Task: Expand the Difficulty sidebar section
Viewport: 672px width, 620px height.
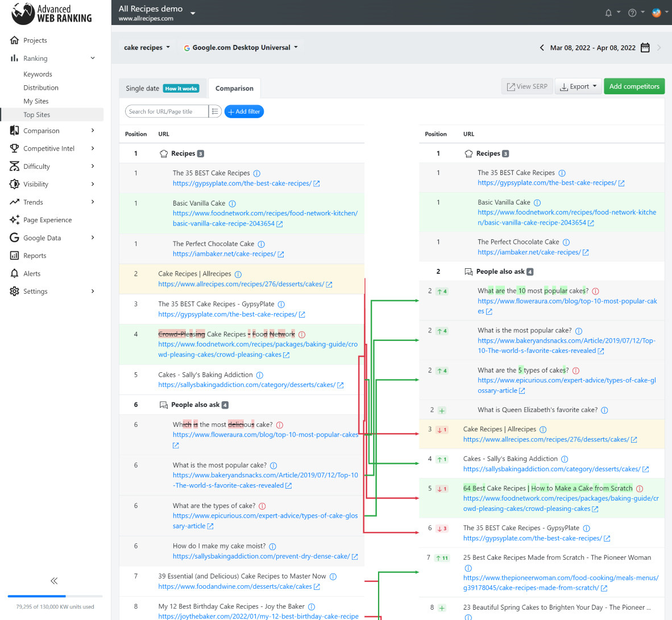Action: pos(93,167)
